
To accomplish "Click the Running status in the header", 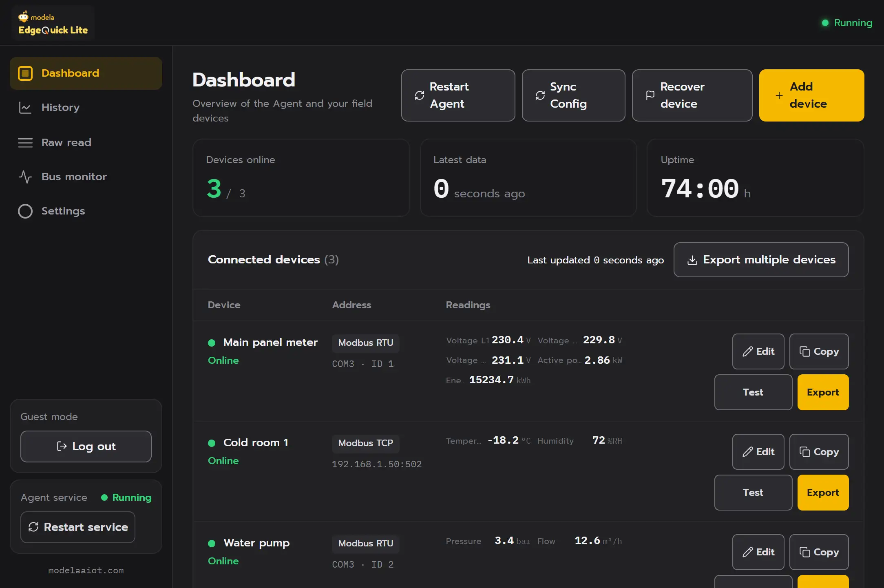I will pyautogui.click(x=847, y=23).
